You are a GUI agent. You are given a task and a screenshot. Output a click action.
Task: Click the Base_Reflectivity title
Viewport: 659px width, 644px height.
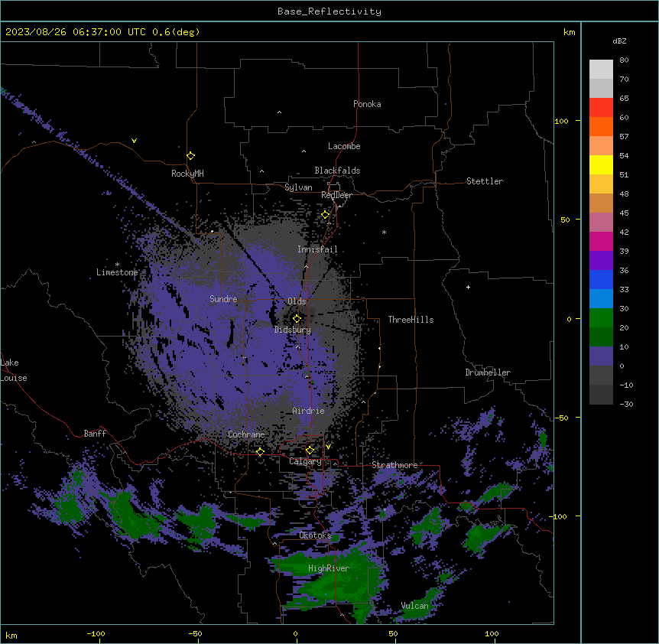point(329,11)
